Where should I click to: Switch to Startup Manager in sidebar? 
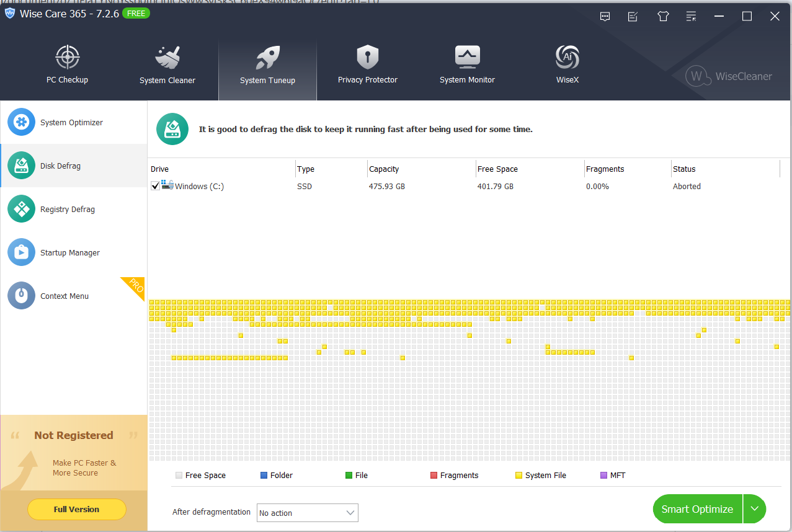(x=69, y=252)
